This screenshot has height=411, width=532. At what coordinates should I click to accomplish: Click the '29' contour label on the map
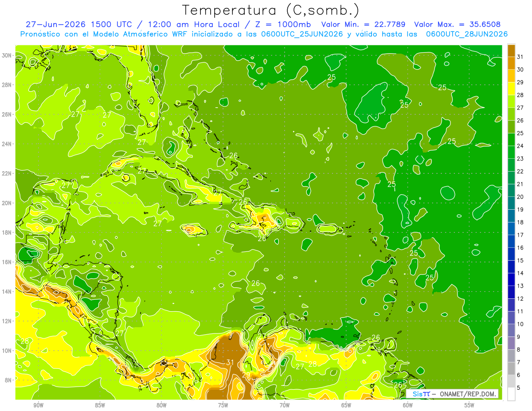click(246, 376)
